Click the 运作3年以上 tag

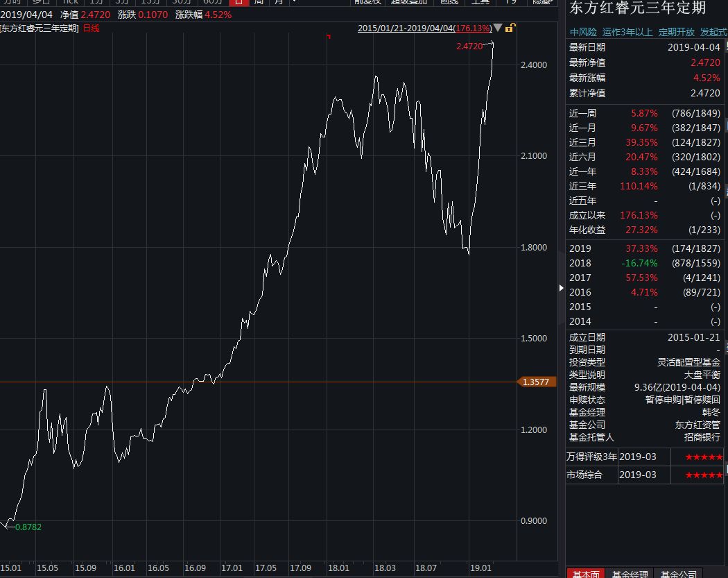tap(627, 32)
